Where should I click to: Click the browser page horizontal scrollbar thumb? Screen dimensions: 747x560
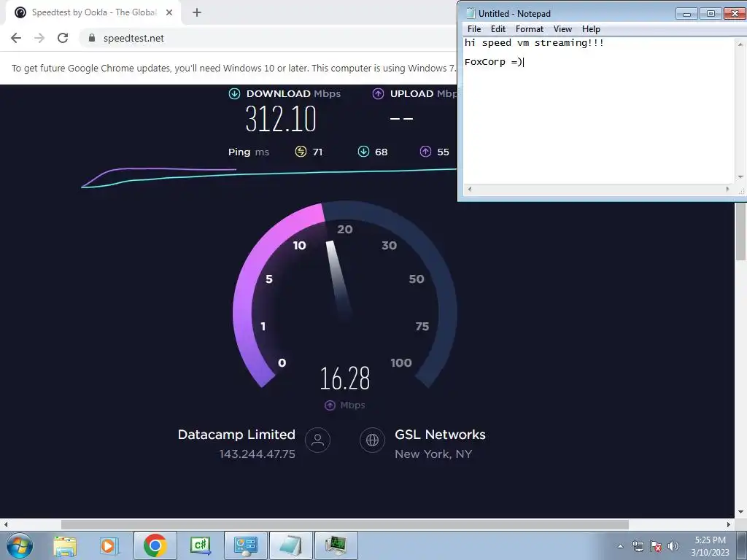(x=345, y=524)
